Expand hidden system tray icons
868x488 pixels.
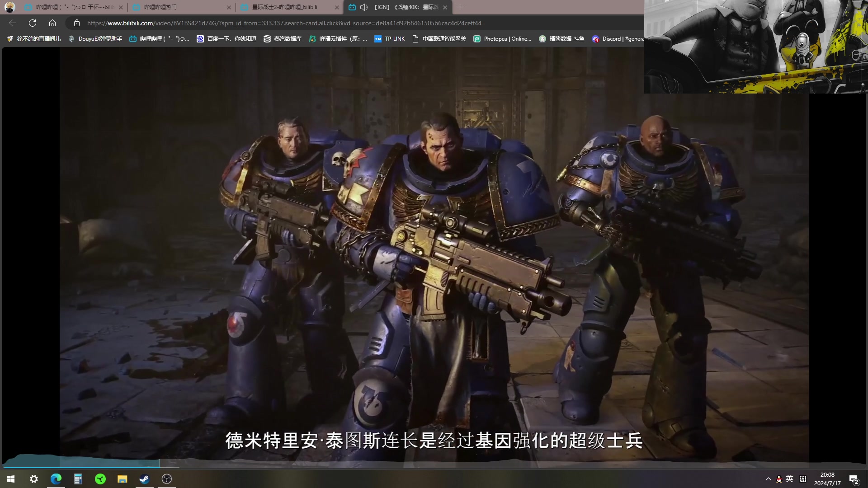pos(768,479)
